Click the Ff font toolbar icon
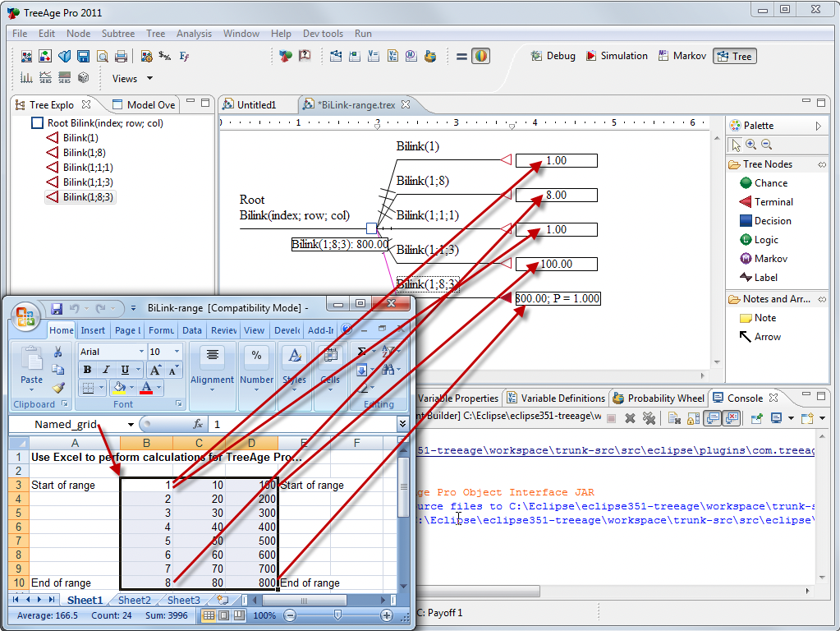Screen dimensions: 840x631 (x=184, y=56)
